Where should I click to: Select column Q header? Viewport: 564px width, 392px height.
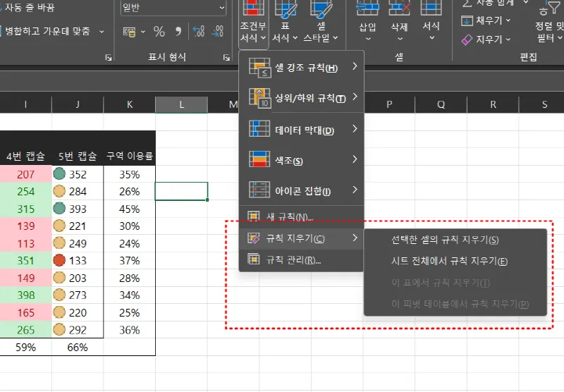coord(441,104)
